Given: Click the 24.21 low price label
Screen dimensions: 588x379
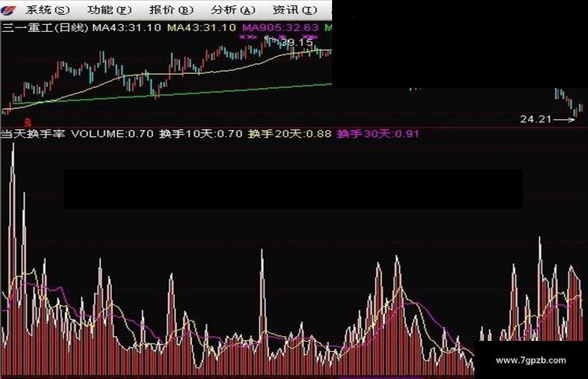Looking at the screenshot, I should pos(536,119).
